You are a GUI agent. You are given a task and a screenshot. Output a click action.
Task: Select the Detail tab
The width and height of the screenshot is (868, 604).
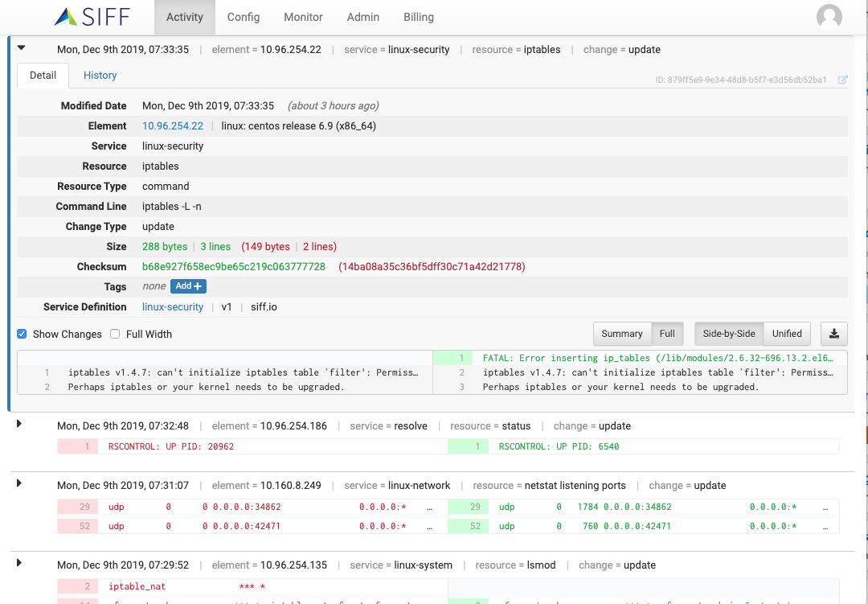(x=43, y=76)
